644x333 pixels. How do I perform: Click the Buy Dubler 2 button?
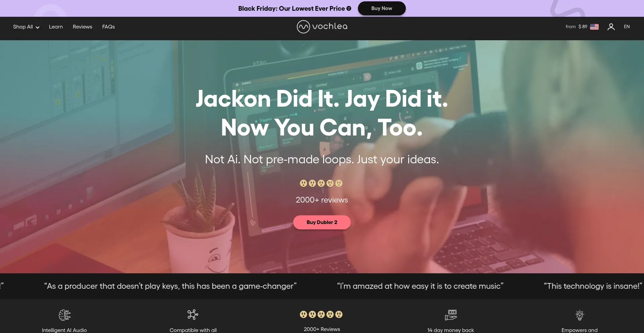coord(322,222)
